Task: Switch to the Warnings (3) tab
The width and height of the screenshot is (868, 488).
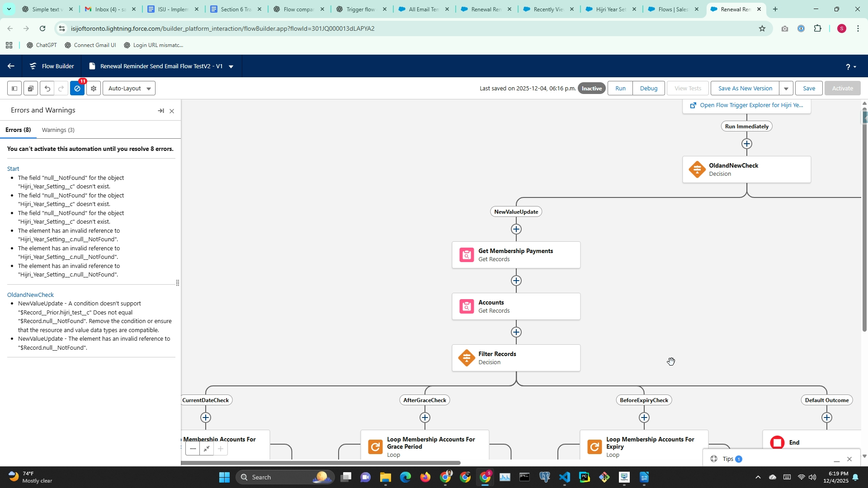Action: (x=58, y=130)
